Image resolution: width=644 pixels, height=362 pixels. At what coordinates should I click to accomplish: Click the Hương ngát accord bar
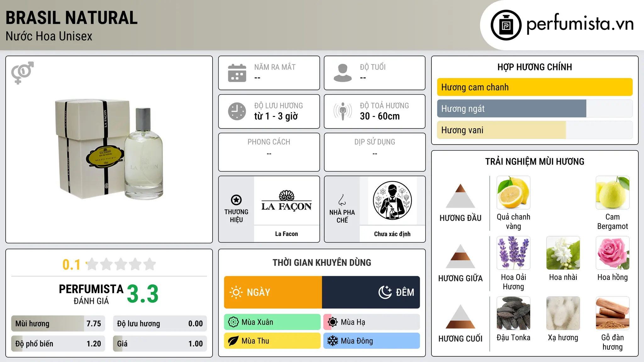(x=535, y=108)
